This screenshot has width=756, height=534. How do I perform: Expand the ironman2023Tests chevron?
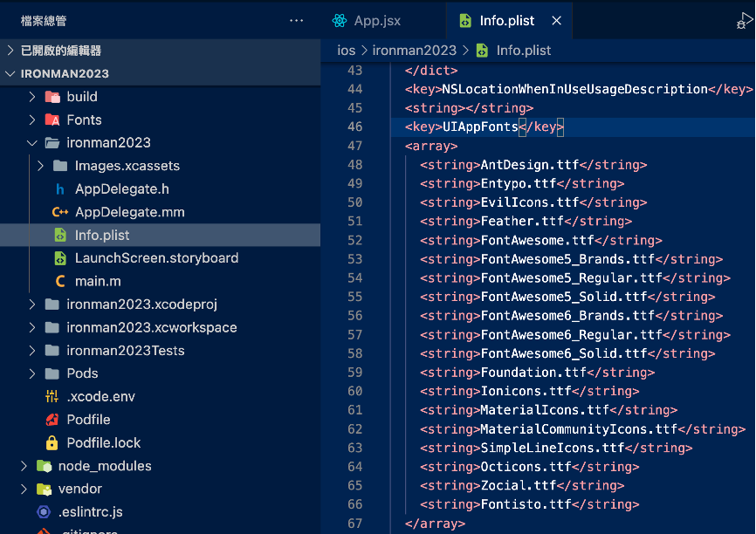tap(31, 351)
